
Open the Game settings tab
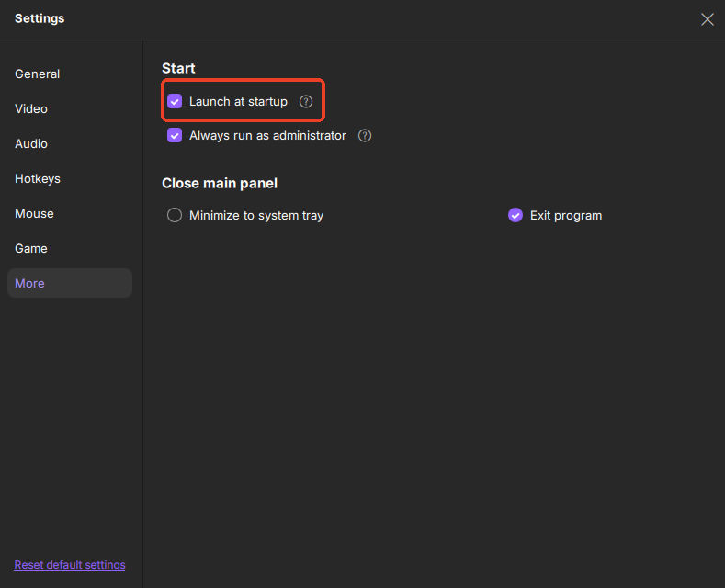tap(31, 249)
